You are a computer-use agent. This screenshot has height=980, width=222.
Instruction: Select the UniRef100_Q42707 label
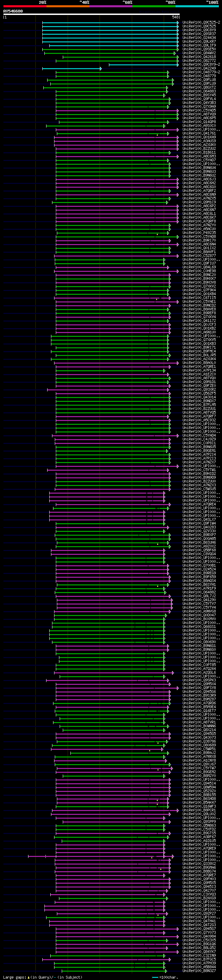[199, 890]
